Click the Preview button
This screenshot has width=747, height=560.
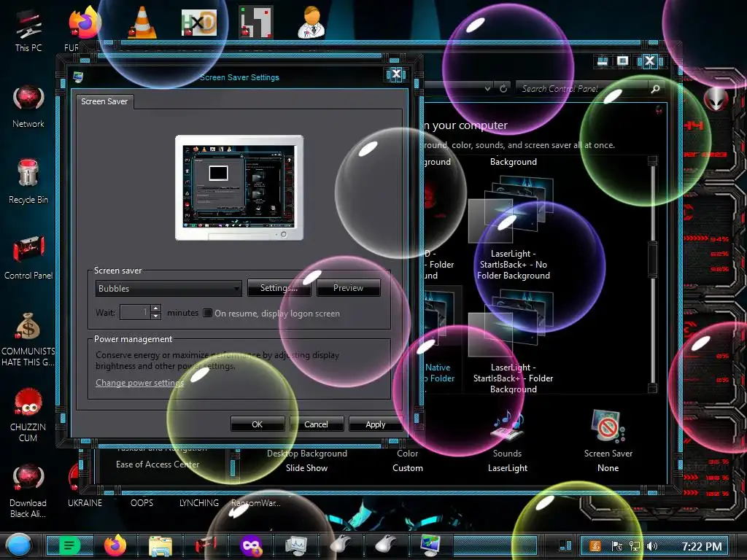coord(348,287)
